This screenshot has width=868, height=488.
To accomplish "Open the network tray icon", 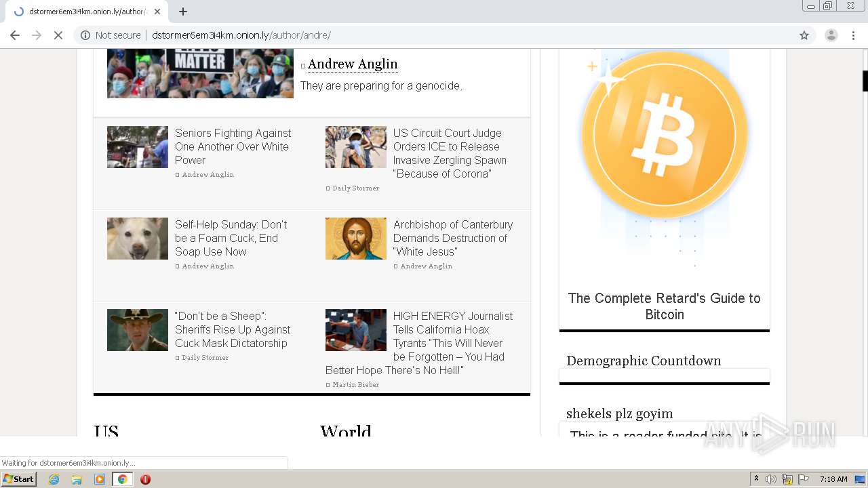I will [787, 479].
